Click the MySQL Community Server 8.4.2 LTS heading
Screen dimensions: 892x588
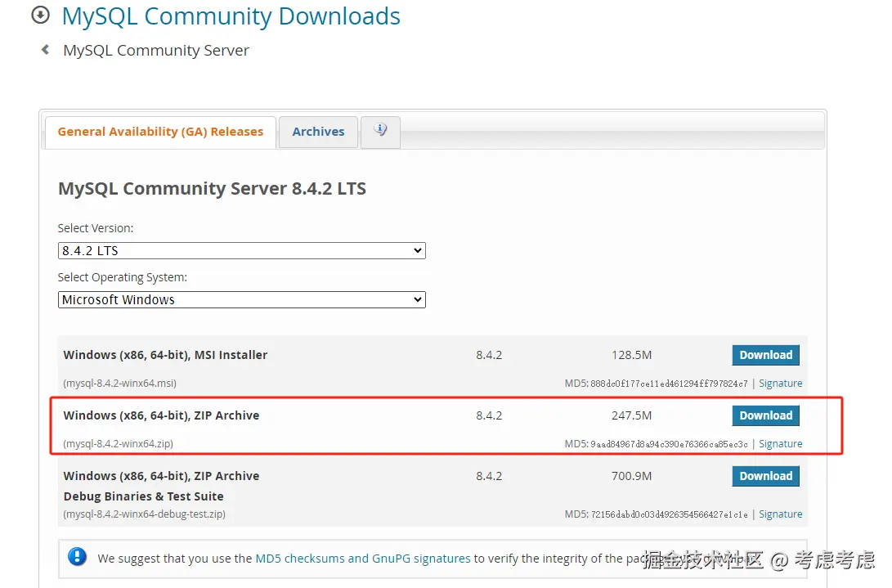click(x=213, y=188)
